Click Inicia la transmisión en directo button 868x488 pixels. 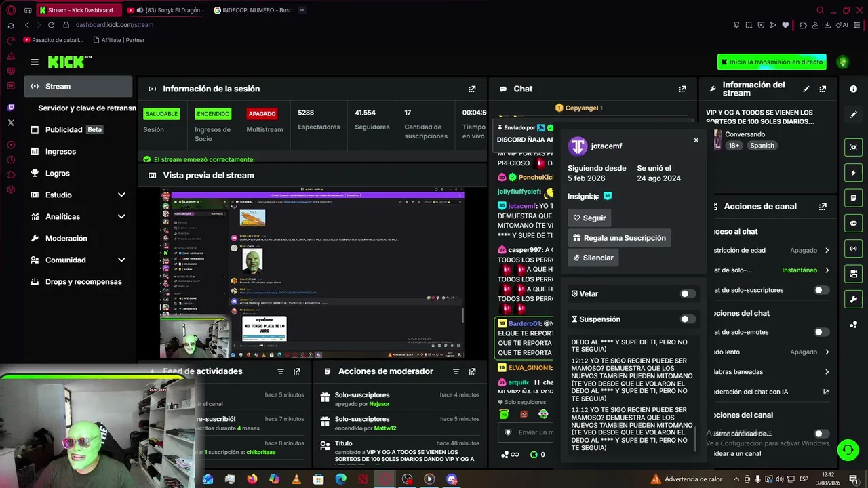pyautogui.click(x=772, y=62)
